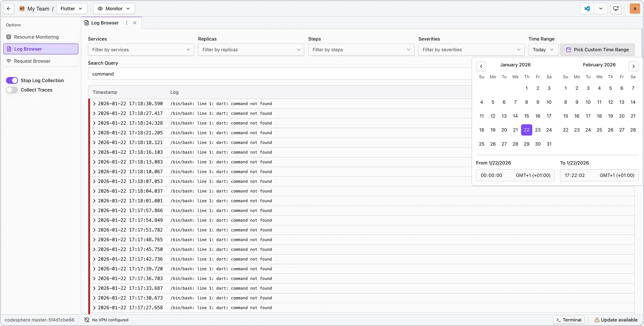This screenshot has height=326, width=644.
Task: Open the orange avatar profile icon
Action: pos(635,8)
